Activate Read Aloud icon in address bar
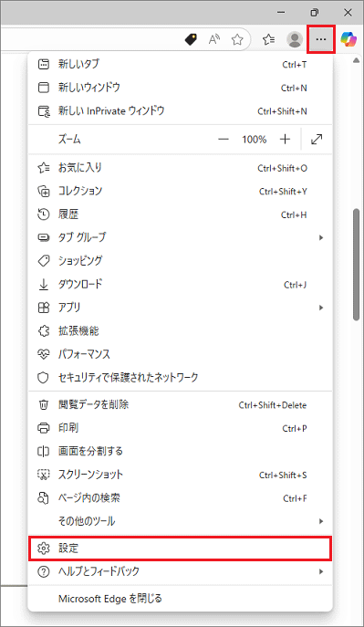This screenshot has width=364, height=627. click(214, 39)
